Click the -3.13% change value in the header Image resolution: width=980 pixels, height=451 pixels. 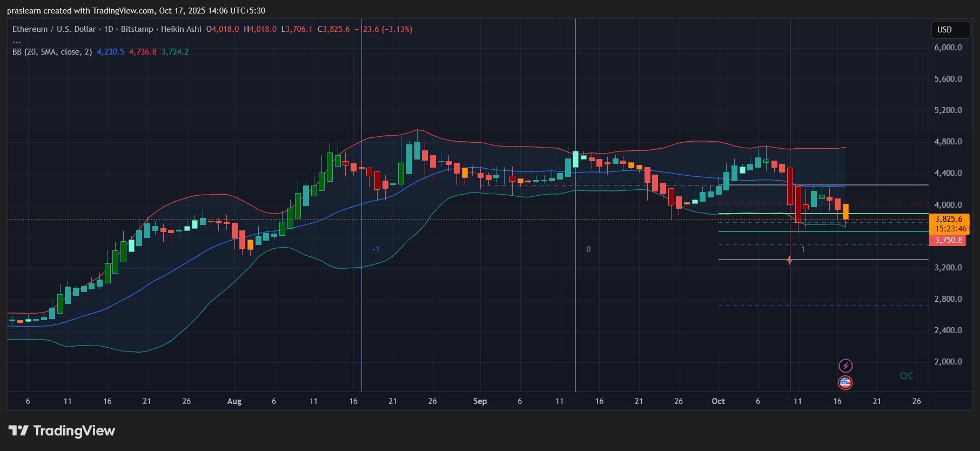coord(397,29)
